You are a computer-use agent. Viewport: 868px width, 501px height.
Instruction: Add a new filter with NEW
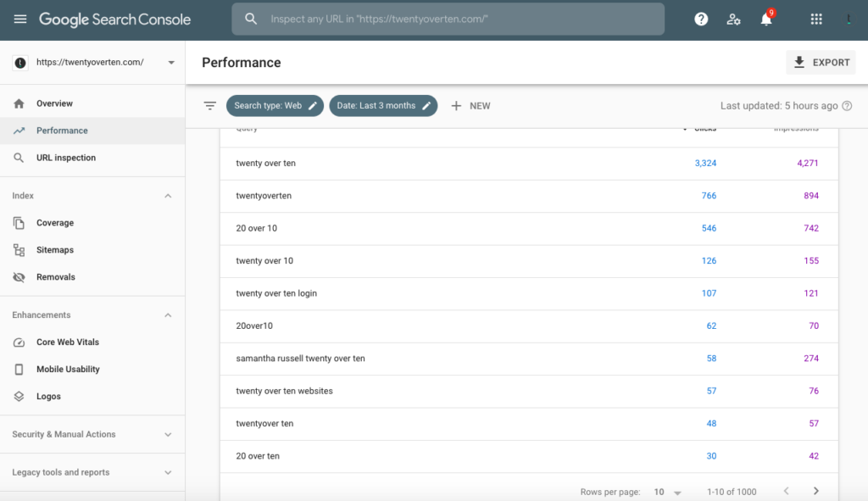click(470, 106)
